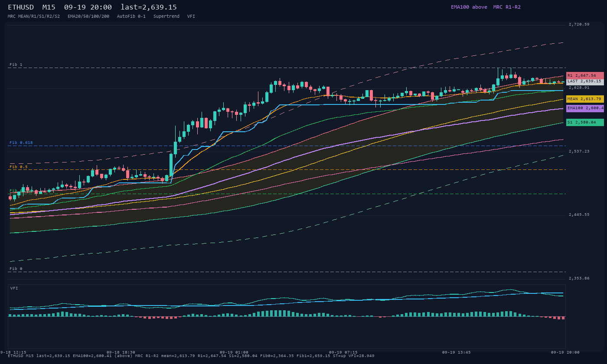Screen dimensions: 607x364
Task: Click the 09-19 20:00 label on the time axis
Action: (x=565, y=352)
